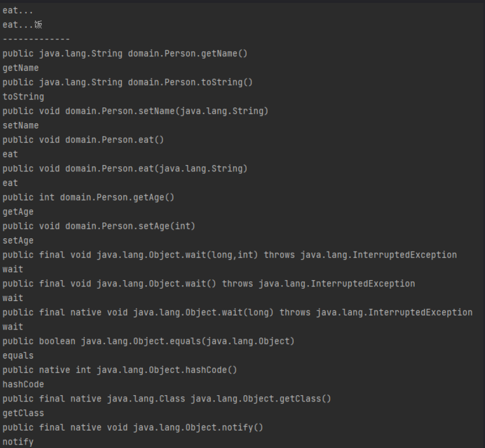Image resolution: width=485 pixels, height=448 pixels.
Task: Click the standalone "toString" output line
Action: tap(23, 96)
